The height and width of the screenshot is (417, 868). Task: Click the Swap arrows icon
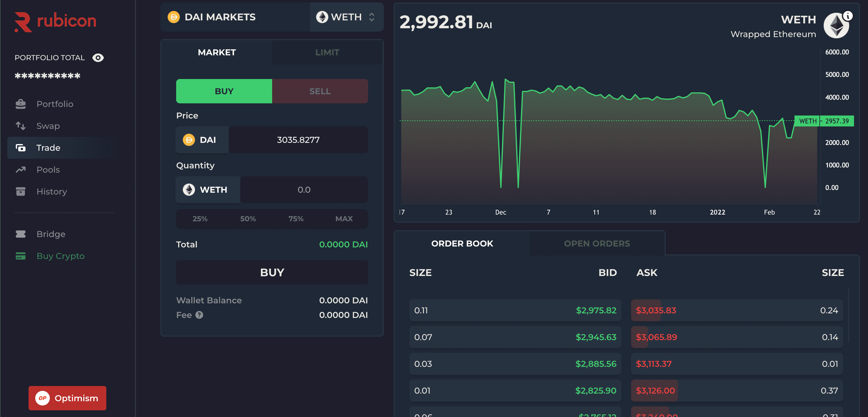(x=21, y=126)
